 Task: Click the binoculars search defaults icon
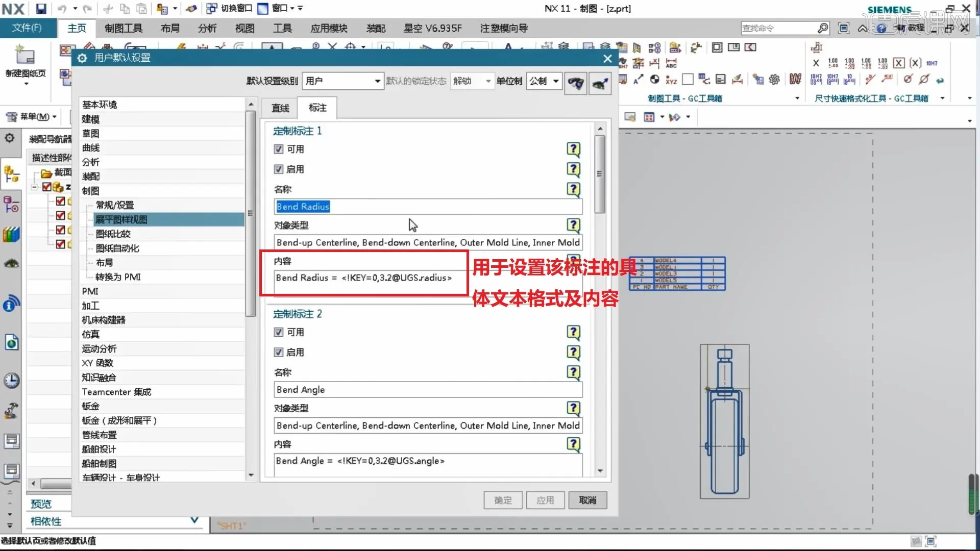[576, 83]
